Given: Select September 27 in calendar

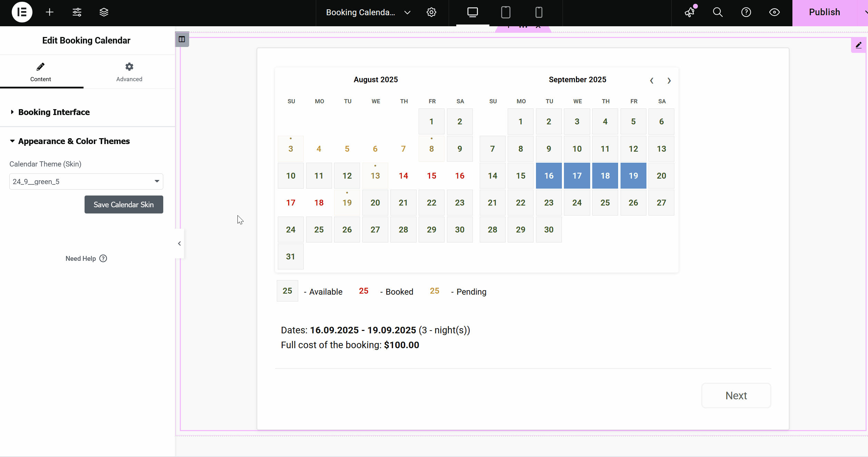Looking at the screenshot, I should (661, 202).
